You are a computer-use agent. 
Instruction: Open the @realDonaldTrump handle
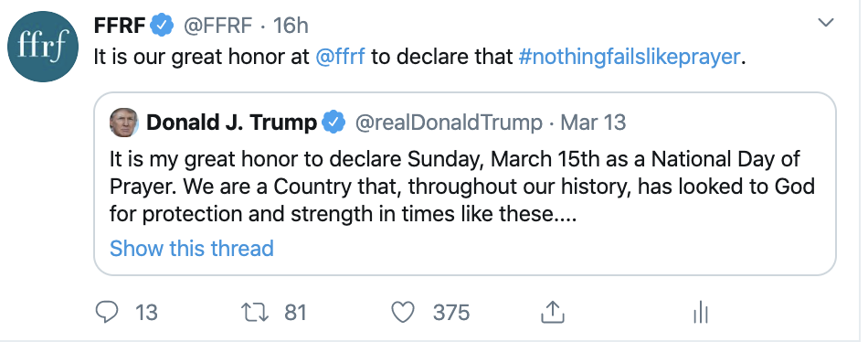449,123
